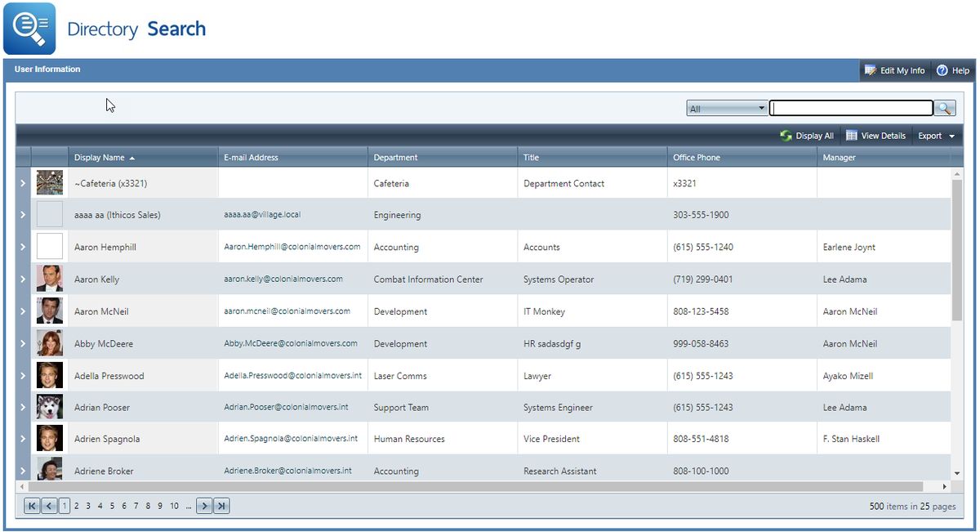Click the search magnifying glass icon
The height and width of the screenshot is (532, 980).
(x=944, y=107)
